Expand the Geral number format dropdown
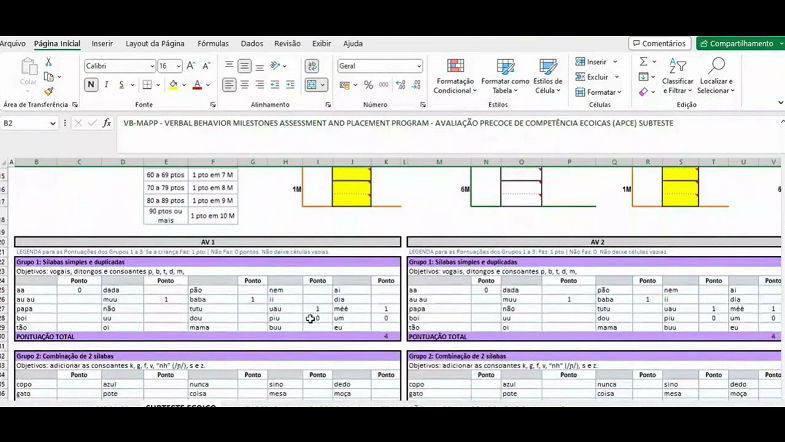Viewport: 785px width, 442px height. tap(417, 66)
